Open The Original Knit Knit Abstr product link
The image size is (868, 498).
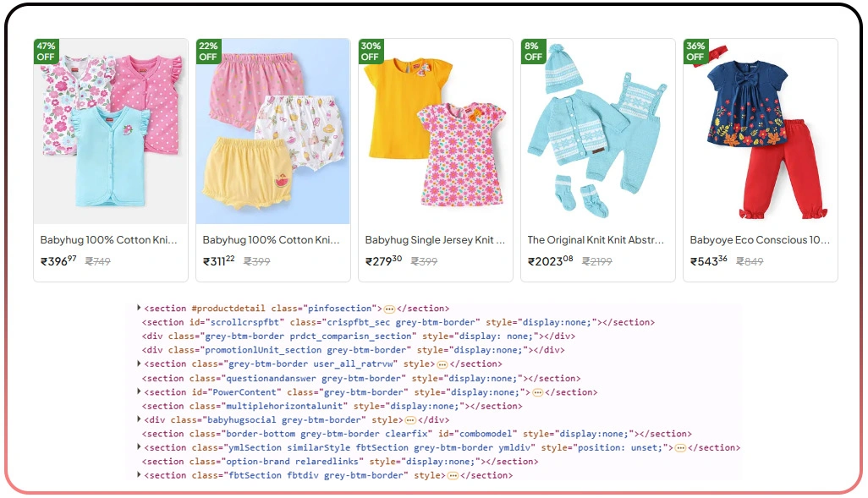tap(595, 240)
